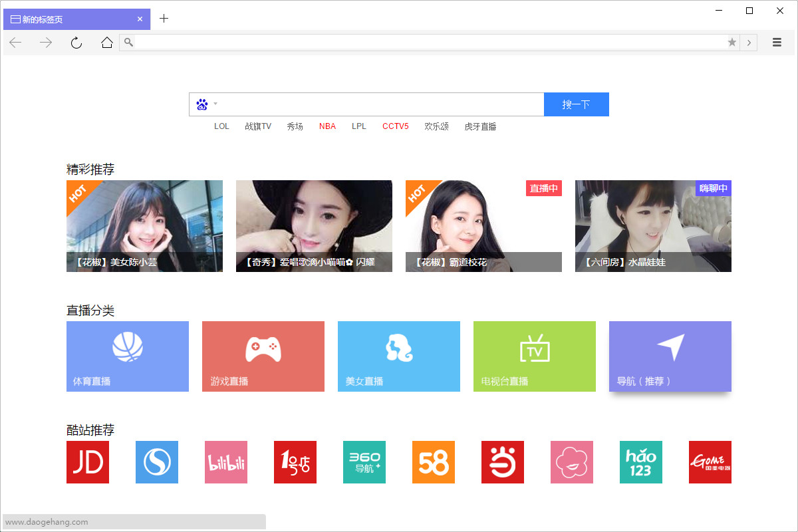Open the 360 导航 site icon
798x532 pixels.
click(364, 462)
